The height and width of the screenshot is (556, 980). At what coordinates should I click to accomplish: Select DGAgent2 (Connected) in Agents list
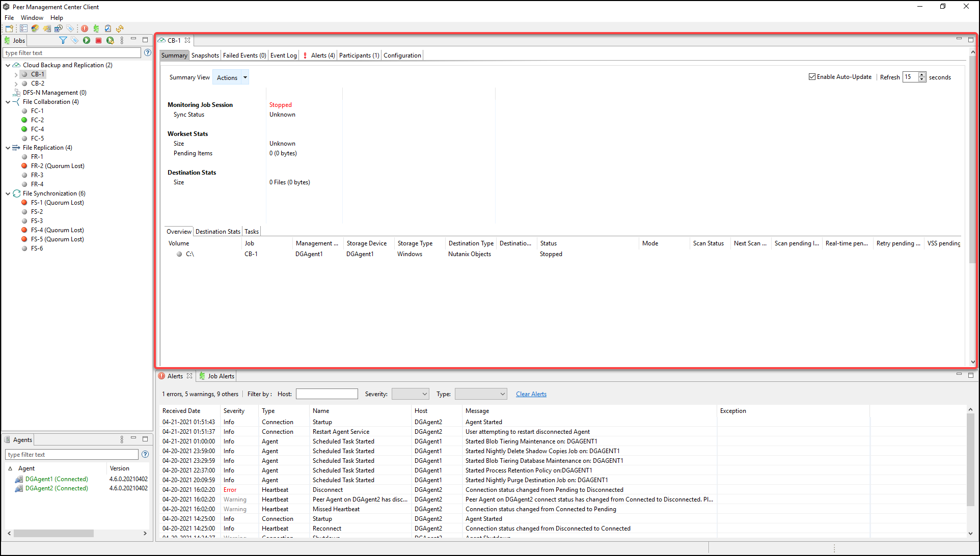(57, 488)
